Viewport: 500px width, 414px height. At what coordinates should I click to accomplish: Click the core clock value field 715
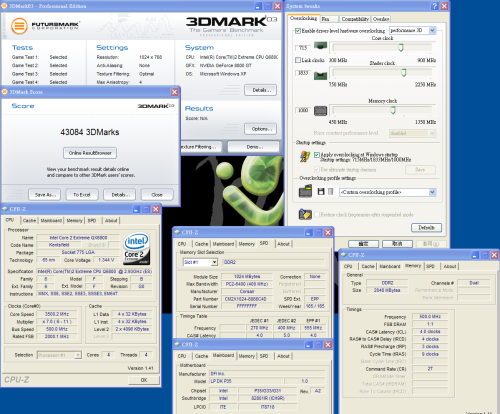(x=303, y=48)
